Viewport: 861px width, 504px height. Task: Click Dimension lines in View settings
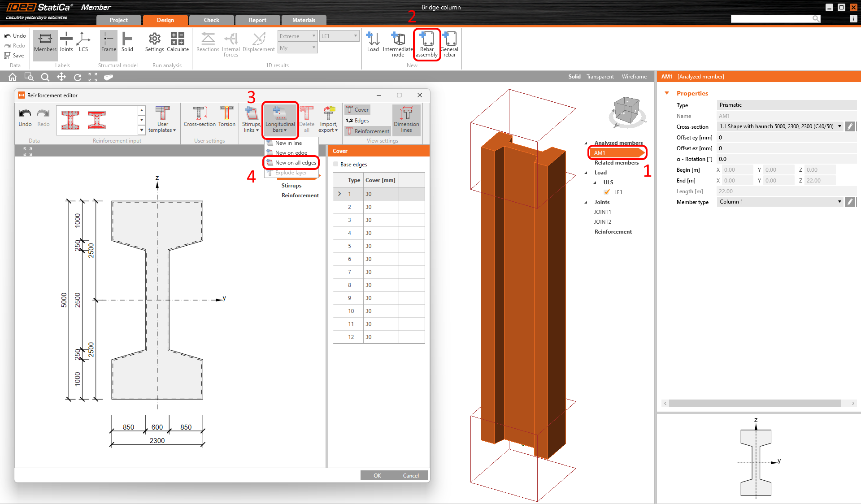point(406,119)
